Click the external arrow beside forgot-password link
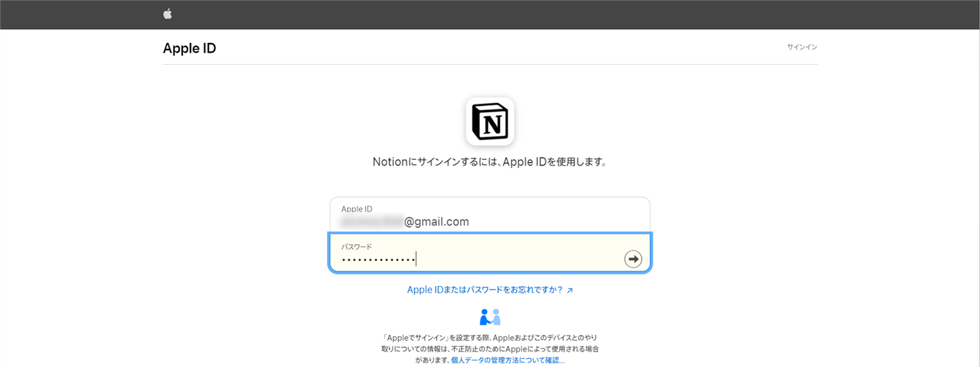 click(570, 290)
